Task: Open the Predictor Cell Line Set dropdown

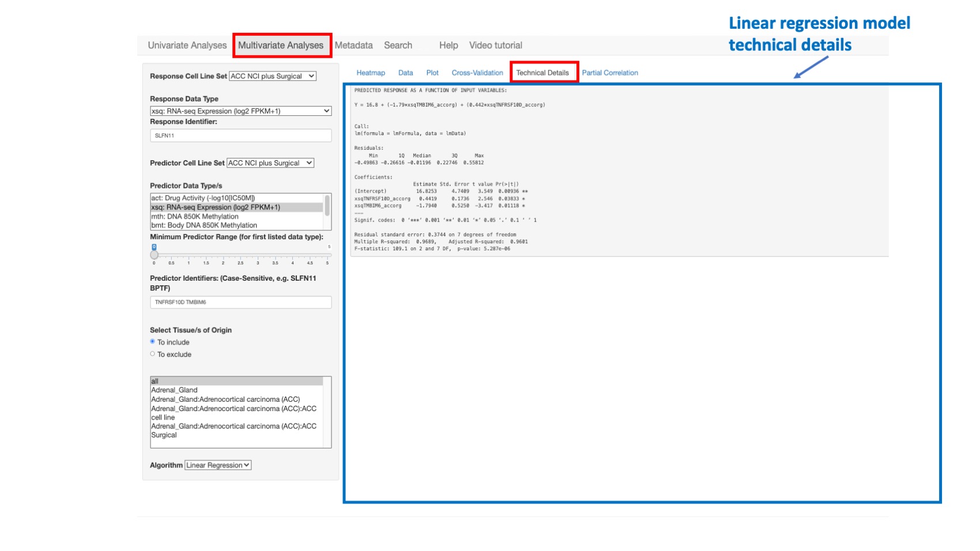Action: click(x=270, y=163)
